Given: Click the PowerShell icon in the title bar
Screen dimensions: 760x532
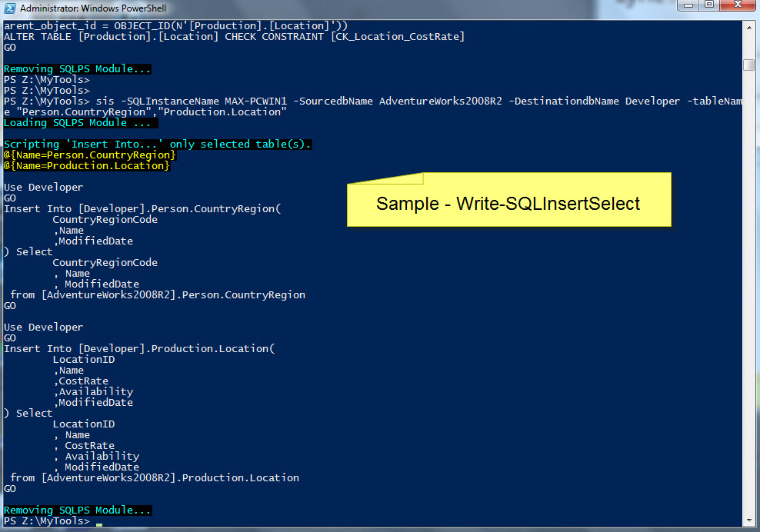Looking at the screenshot, I should point(9,8).
